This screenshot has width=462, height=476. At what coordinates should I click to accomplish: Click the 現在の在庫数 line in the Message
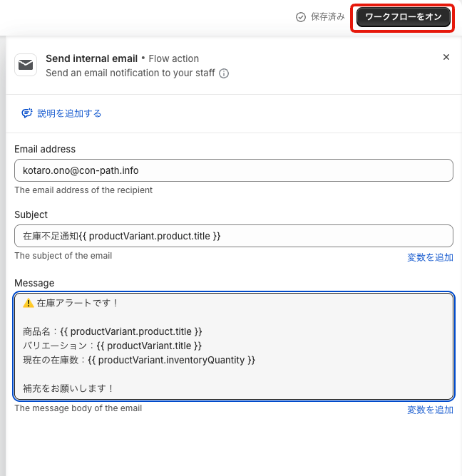[x=139, y=360]
